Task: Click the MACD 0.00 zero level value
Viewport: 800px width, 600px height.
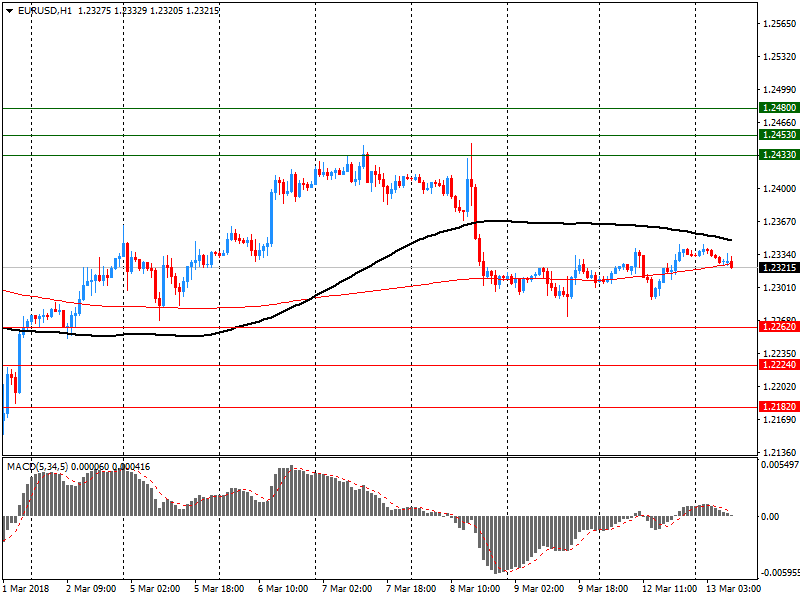Action: click(771, 517)
